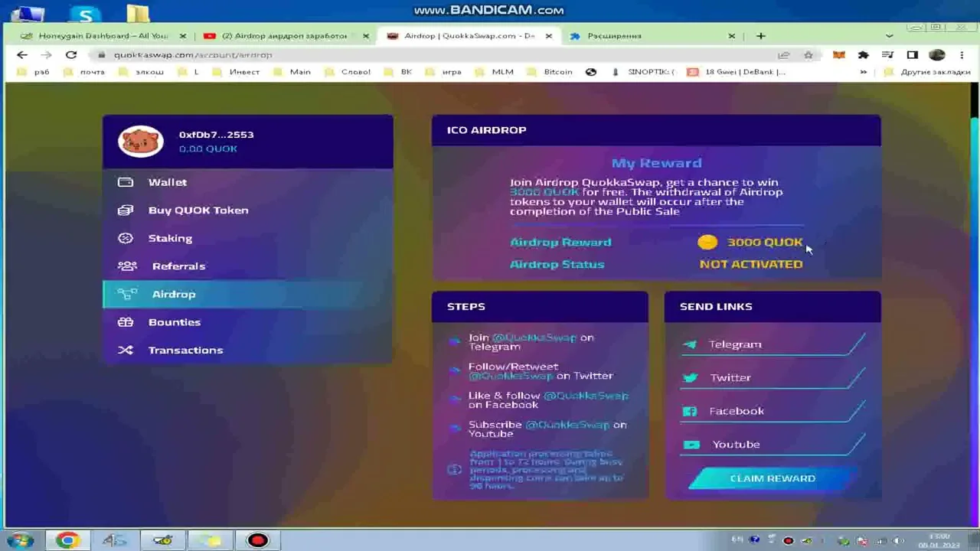Open the tab search dropdown arrow
Image resolution: width=980 pixels, height=551 pixels.
coord(889,36)
